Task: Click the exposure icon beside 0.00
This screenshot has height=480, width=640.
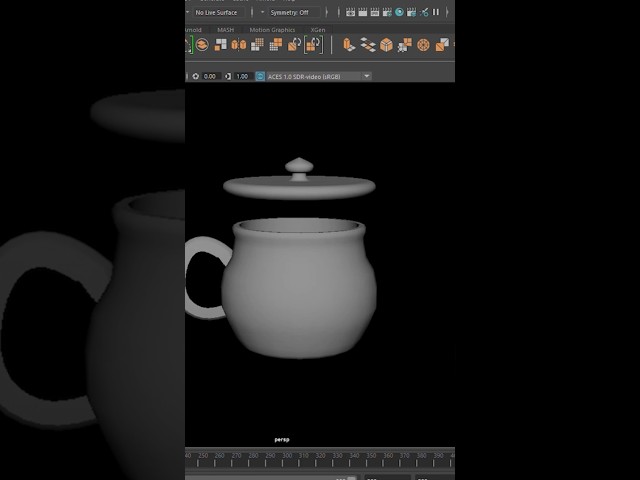Action: click(x=196, y=76)
